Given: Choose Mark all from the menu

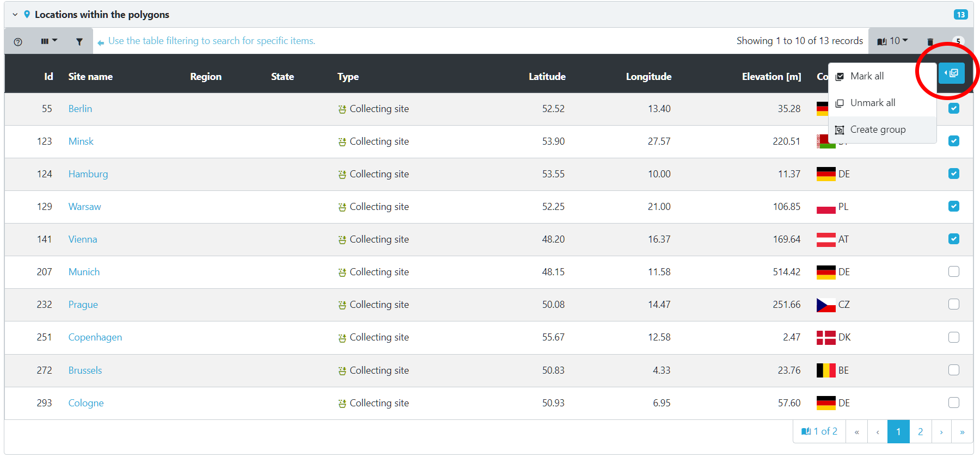Looking at the screenshot, I should [867, 76].
